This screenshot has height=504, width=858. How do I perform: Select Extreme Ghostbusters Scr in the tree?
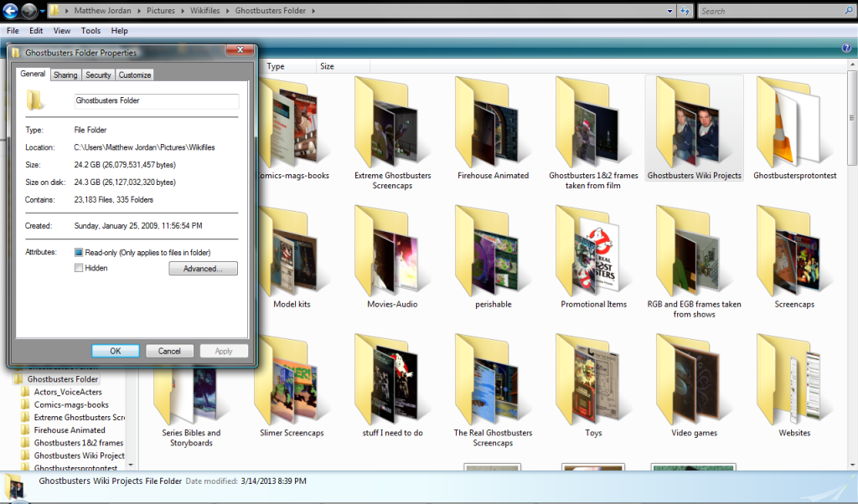pyautogui.click(x=79, y=417)
